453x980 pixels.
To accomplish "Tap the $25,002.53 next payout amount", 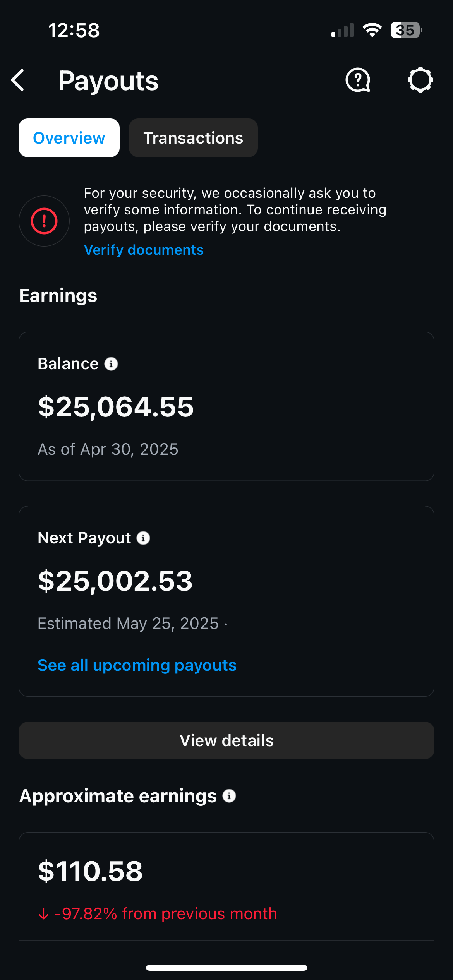I will 115,581.
